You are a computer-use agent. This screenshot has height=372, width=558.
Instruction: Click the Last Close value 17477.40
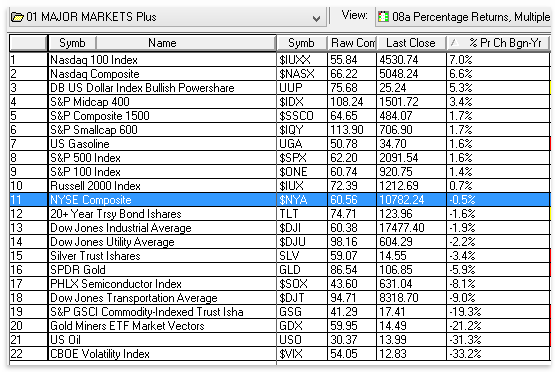411,228
